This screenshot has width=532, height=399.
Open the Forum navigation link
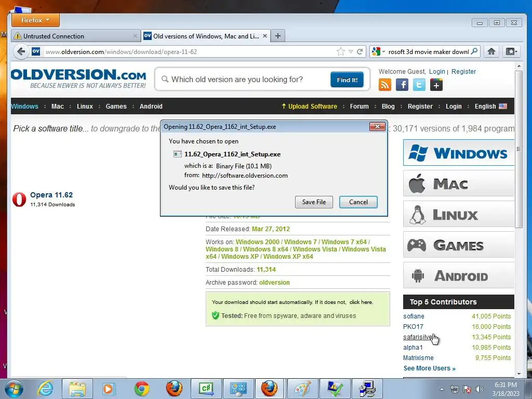coord(360,106)
